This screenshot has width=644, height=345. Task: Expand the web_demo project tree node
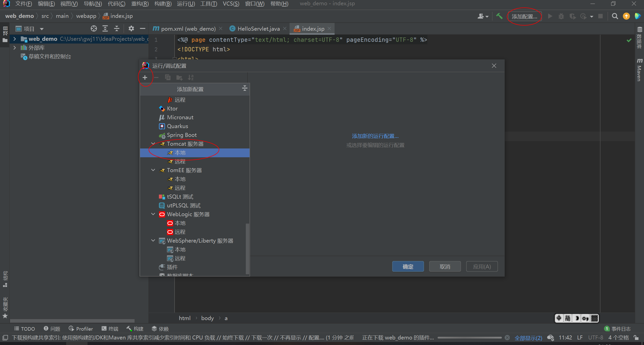click(x=15, y=39)
